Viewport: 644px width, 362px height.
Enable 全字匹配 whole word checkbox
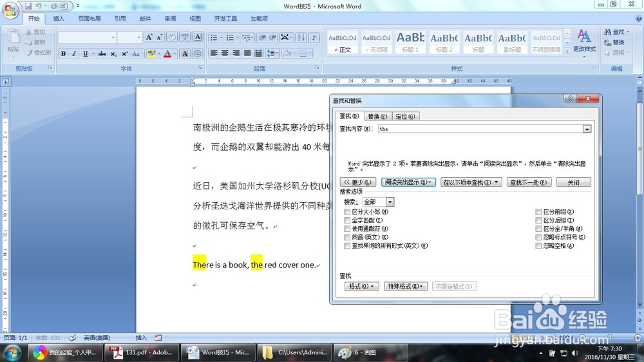(347, 220)
